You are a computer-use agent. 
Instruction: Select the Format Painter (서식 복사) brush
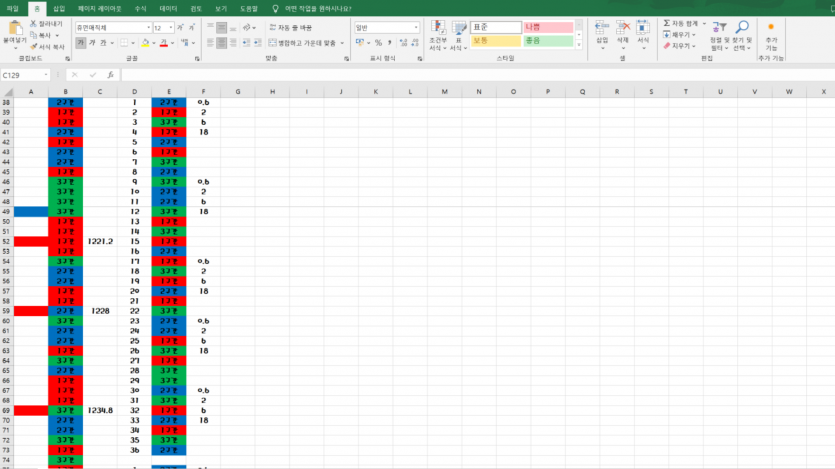(x=33, y=47)
